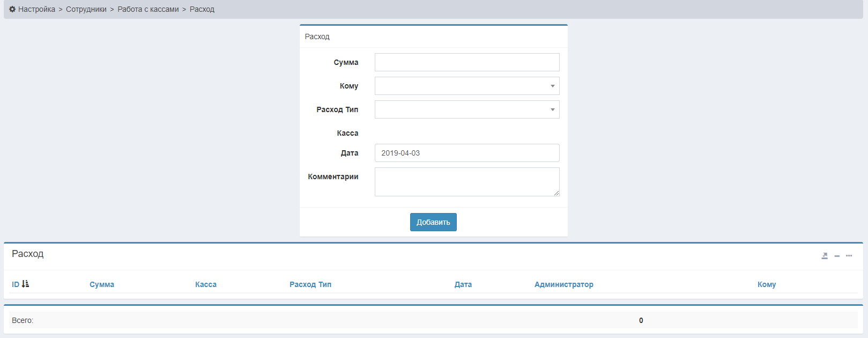Image resolution: width=868 pixels, height=338 pixels.
Task: Open Работа с кассами breadcrumb link
Action: click(148, 9)
